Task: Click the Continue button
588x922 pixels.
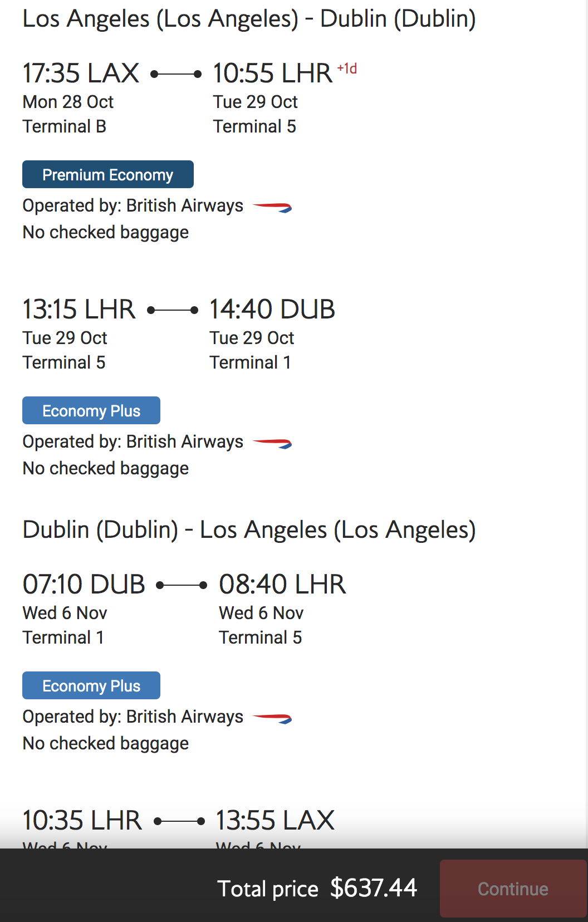Action: (513, 889)
